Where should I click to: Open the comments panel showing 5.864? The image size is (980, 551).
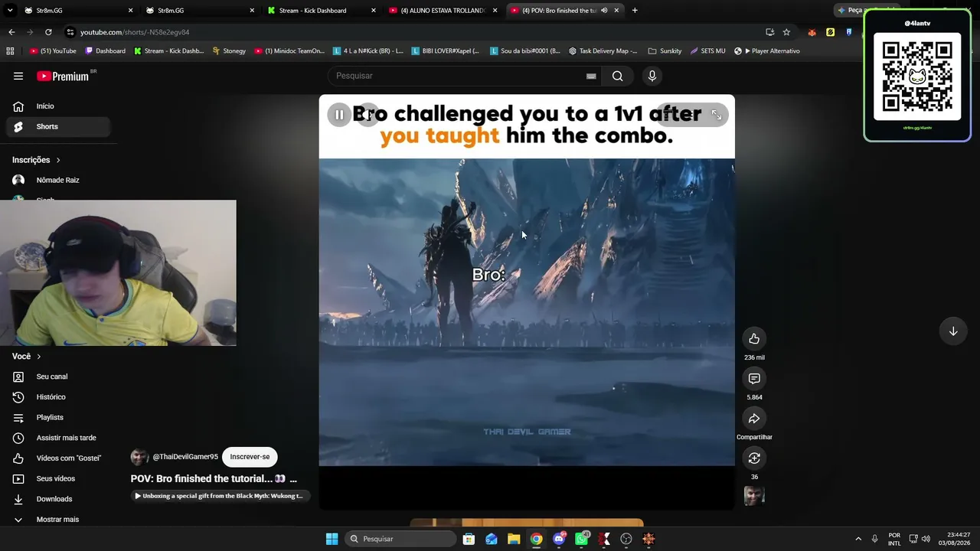click(754, 378)
